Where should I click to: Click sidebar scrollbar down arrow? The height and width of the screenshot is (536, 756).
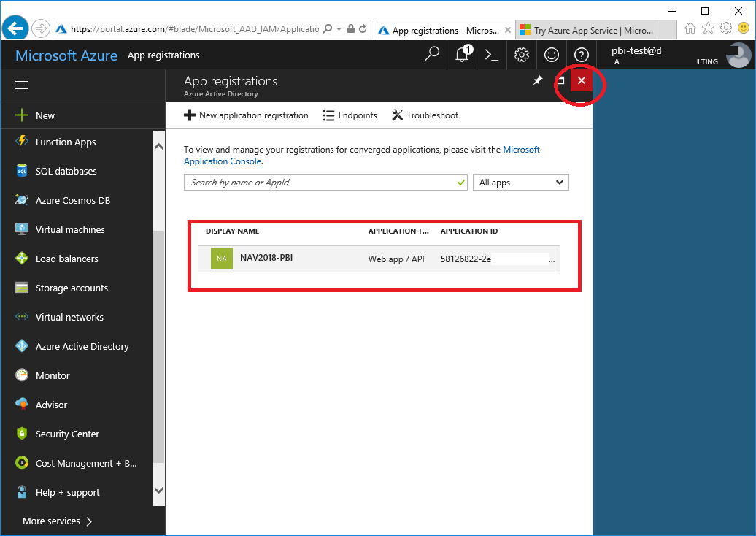point(158,490)
